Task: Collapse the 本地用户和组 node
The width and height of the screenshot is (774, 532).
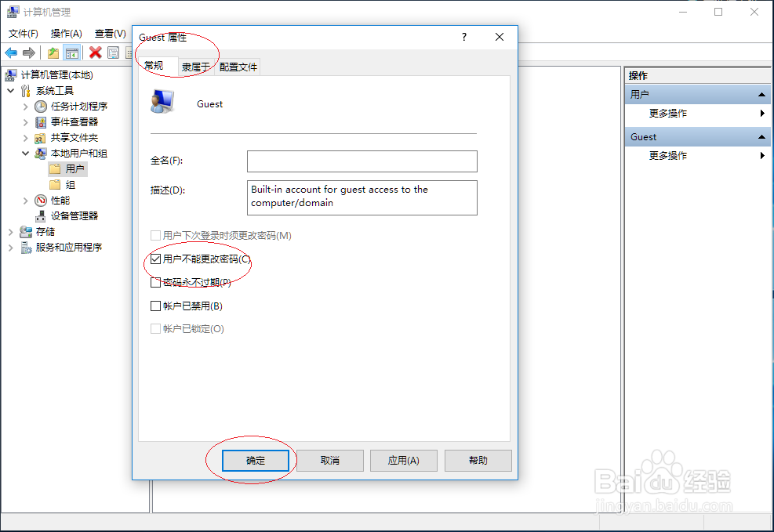Action: pos(26,154)
